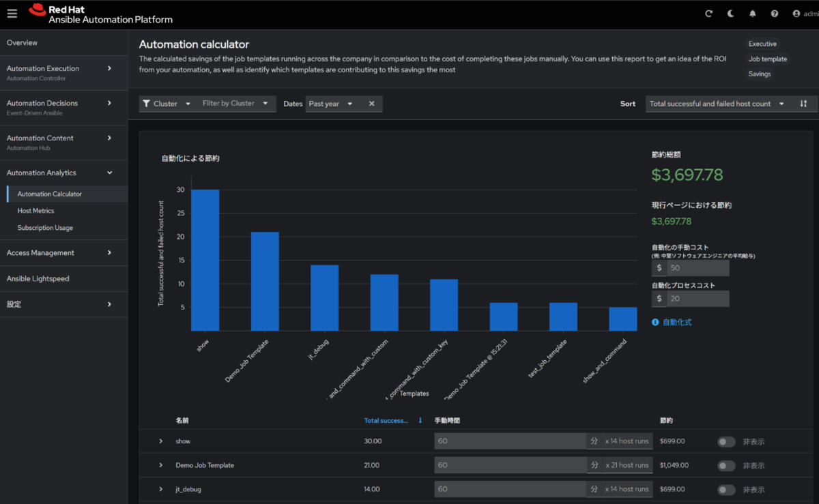Reverse the sort order icon
Image resolution: width=819 pixels, height=504 pixels.
[803, 104]
